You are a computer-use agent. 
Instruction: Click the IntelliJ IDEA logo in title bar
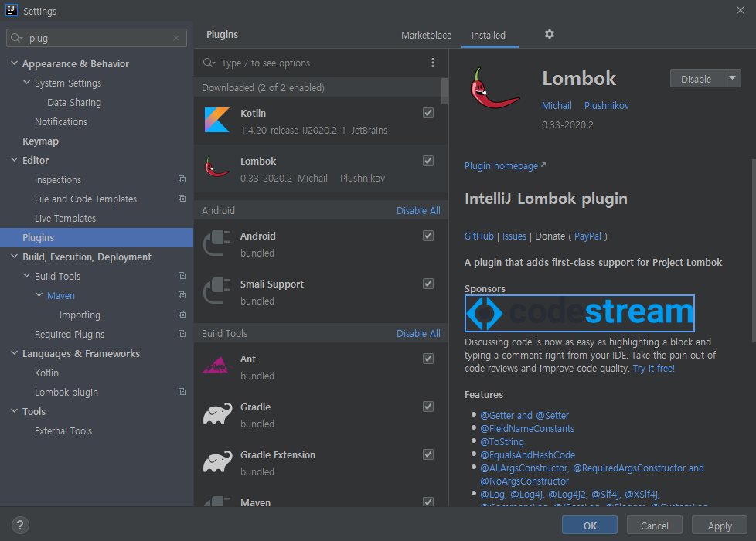point(11,10)
